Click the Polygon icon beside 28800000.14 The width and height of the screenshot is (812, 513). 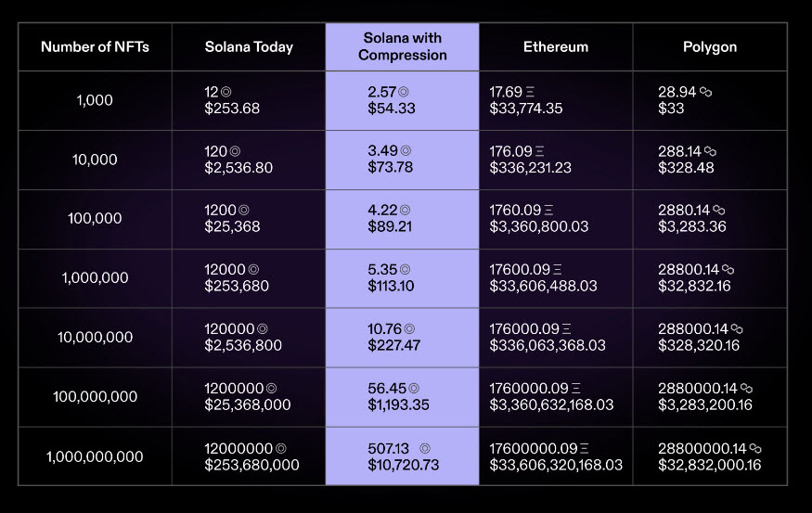pos(755,448)
